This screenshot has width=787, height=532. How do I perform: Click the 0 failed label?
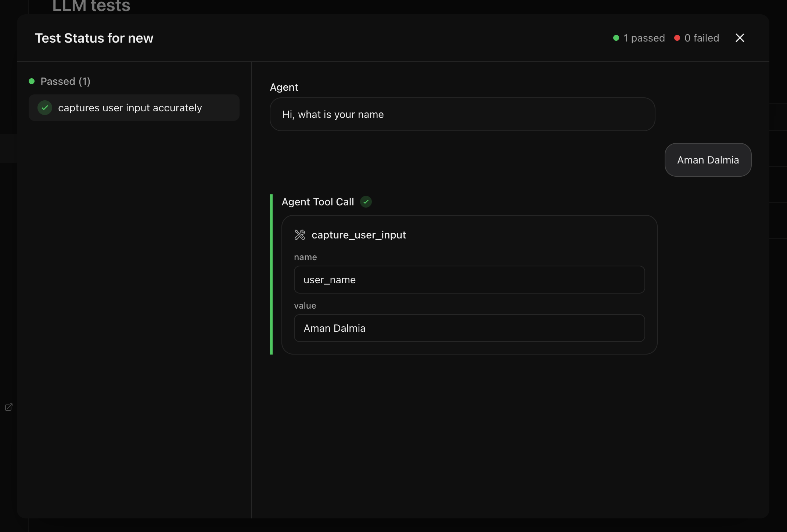click(702, 38)
